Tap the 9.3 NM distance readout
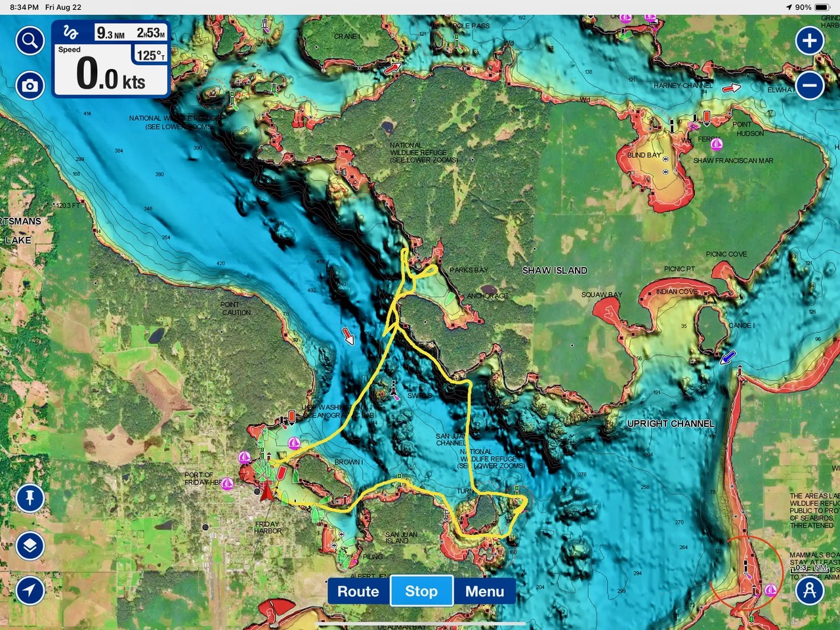Image resolution: width=840 pixels, height=630 pixels. tap(110, 33)
